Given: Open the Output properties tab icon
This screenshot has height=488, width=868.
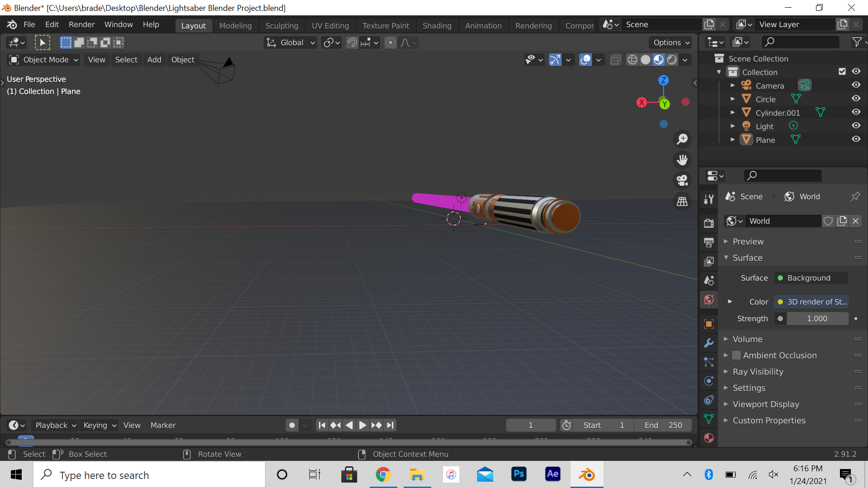Looking at the screenshot, I should coord(709,242).
